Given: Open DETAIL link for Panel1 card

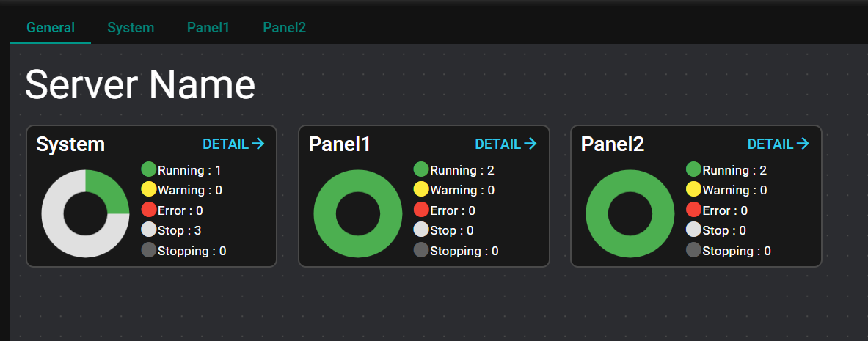Looking at the screenshot, I should click(x=506, y=144).
